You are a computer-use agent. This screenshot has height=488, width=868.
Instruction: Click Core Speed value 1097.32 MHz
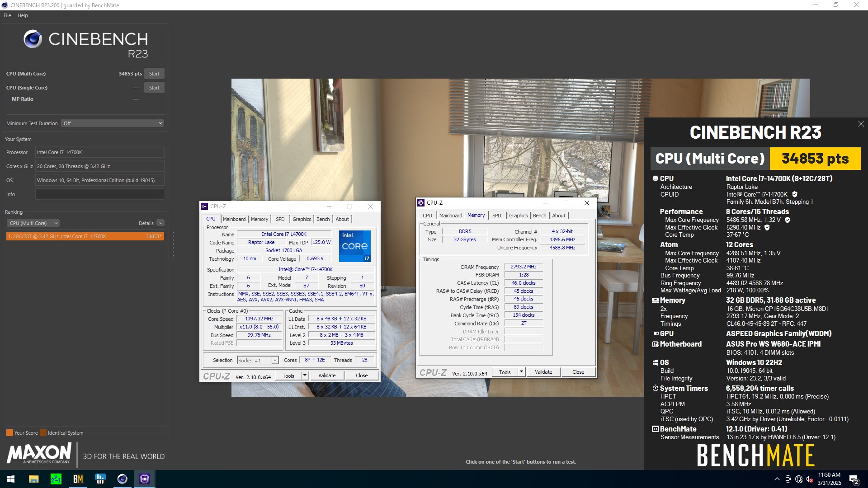pos(259,319)
